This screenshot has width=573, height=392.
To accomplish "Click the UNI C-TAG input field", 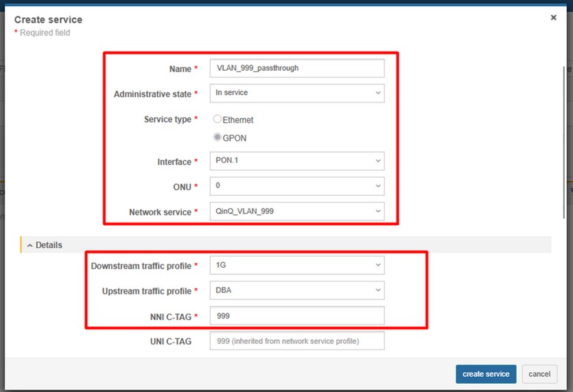I will [x=296, y=341].
